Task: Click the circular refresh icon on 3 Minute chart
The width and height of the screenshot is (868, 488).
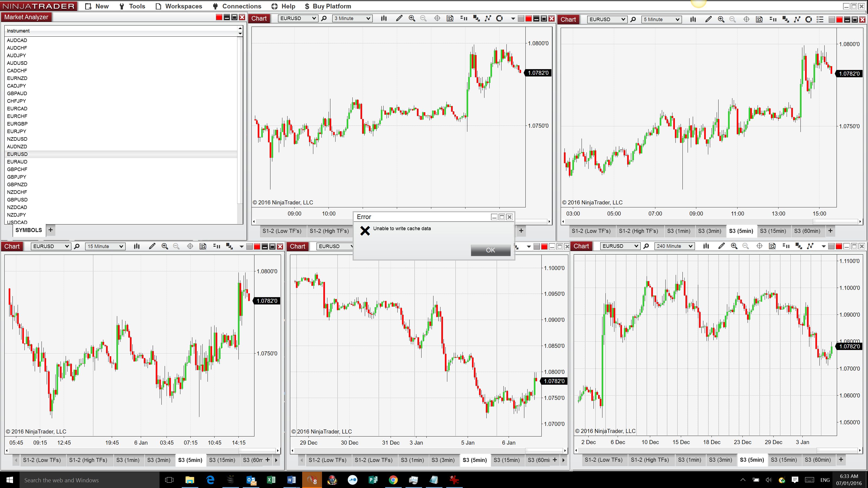Action: coord(500,18)
